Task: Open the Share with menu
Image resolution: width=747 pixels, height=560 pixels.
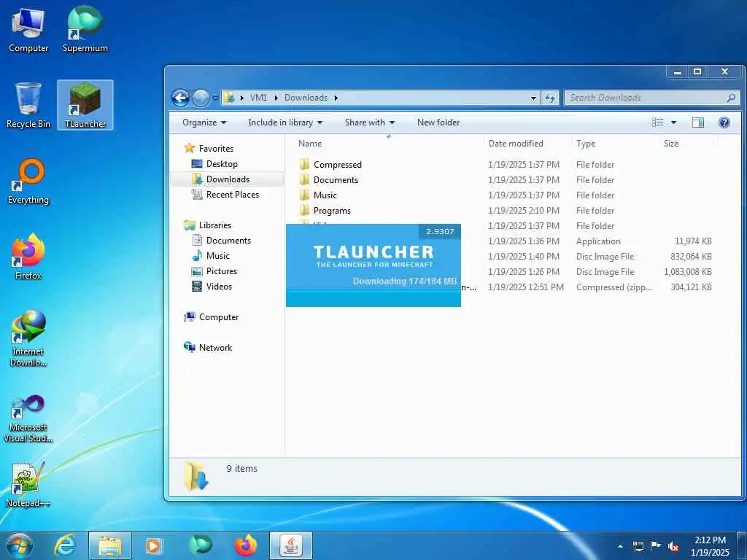Action: pos(370,122)
